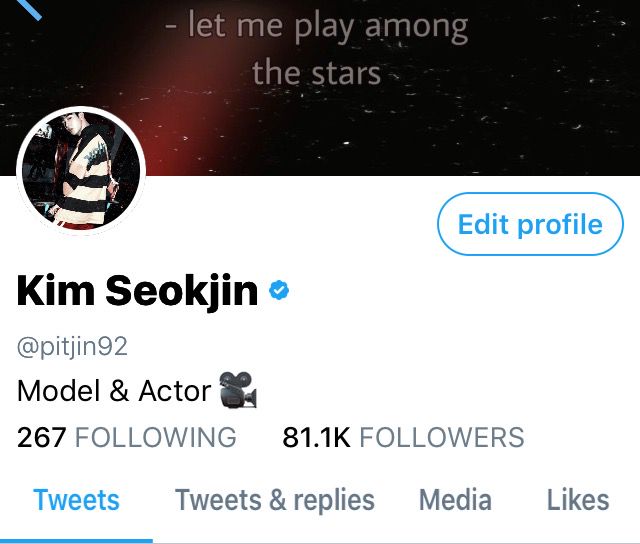This screenshot has height=544, width=640.
Task: Tap the blue back arrow
Action: coord(29,9)
